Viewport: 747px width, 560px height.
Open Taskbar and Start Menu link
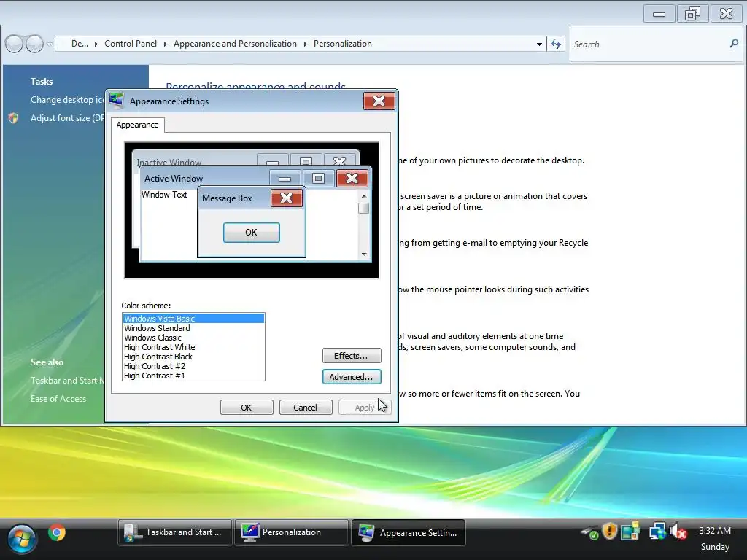pos(68,381)
